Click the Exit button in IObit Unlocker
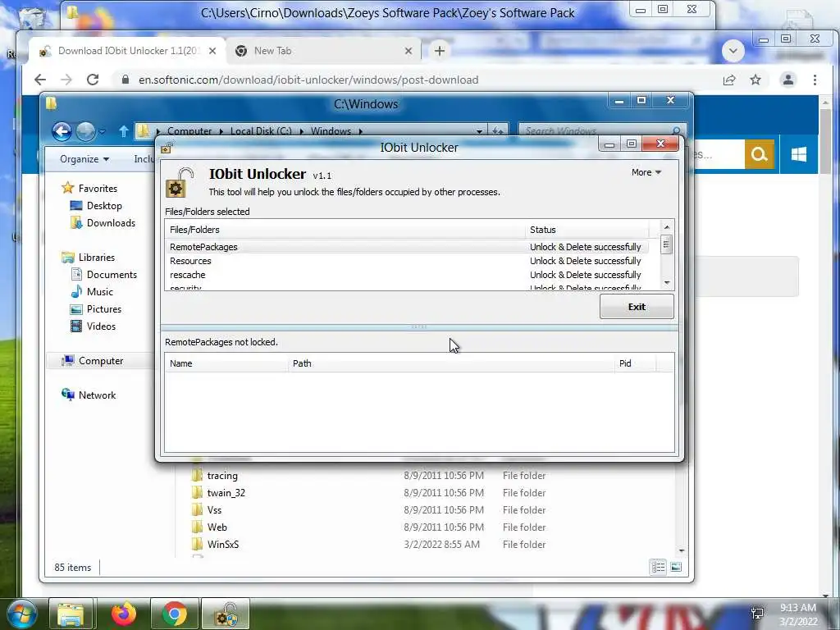Viewport: 840px width, 630px height. coord(637,307)
